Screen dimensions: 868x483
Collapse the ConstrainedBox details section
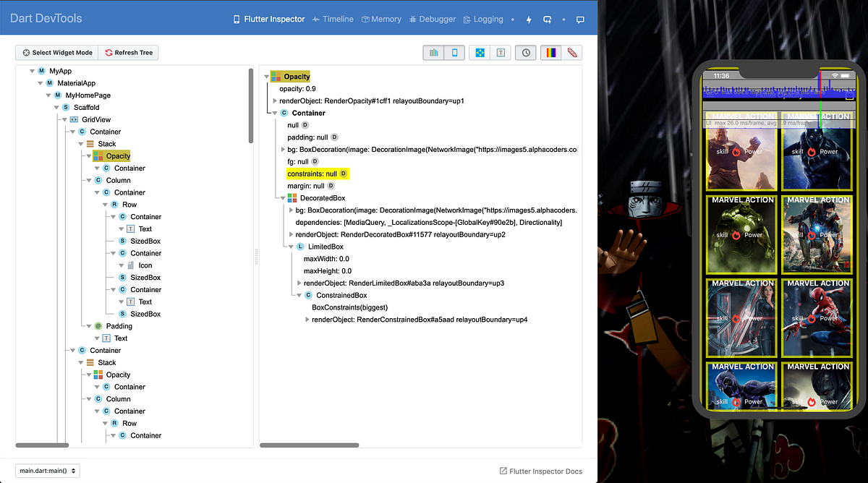tap(299, 295)
